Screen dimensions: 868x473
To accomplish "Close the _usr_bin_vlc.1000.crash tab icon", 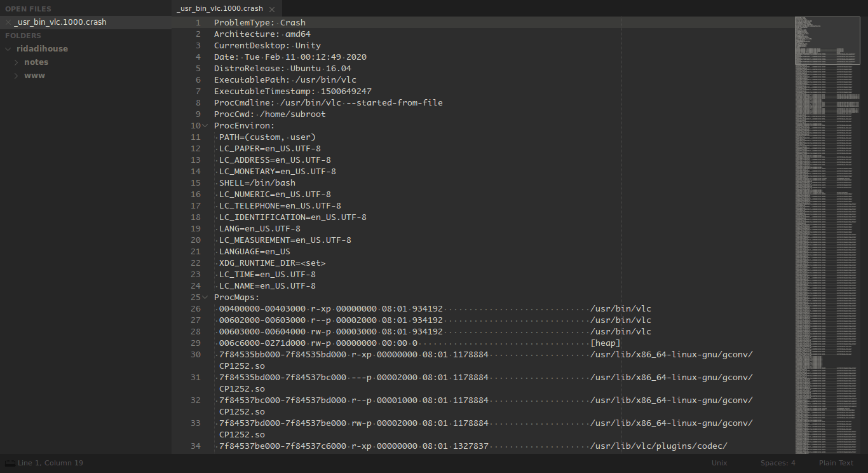I will tap(272, 8).
